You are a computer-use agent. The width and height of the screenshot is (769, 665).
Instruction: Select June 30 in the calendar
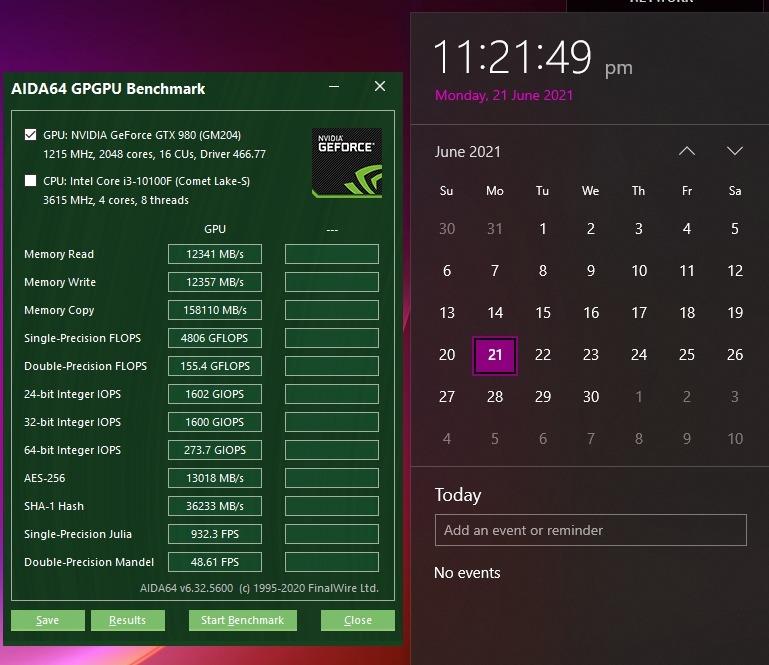[x=591, y=397]
